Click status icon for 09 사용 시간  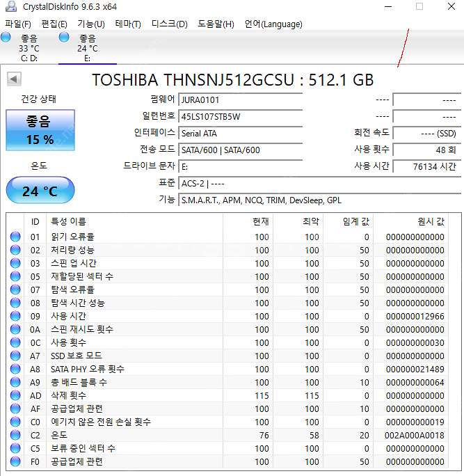pos(15,316)
